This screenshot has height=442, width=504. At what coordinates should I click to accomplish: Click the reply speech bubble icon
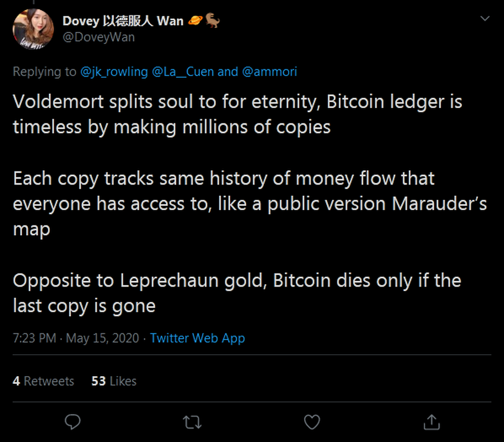click(x=72, y=422)
